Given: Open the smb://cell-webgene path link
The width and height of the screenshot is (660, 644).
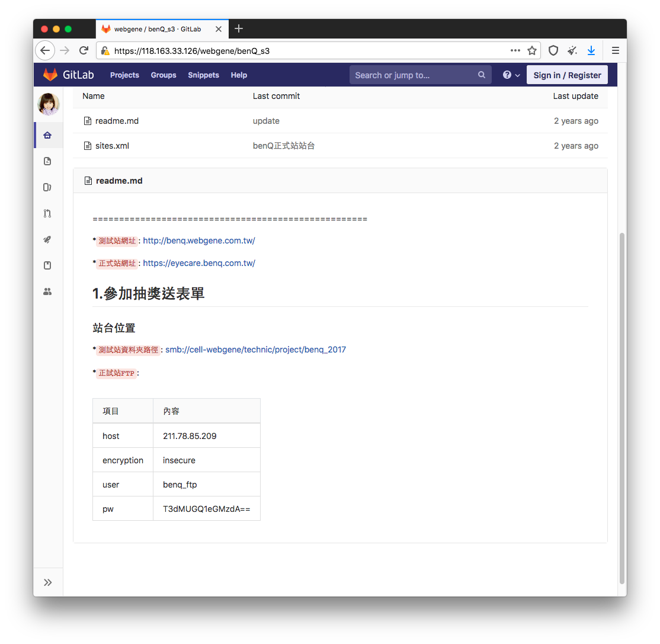Looking at the screenshot, I should point(255,350).
